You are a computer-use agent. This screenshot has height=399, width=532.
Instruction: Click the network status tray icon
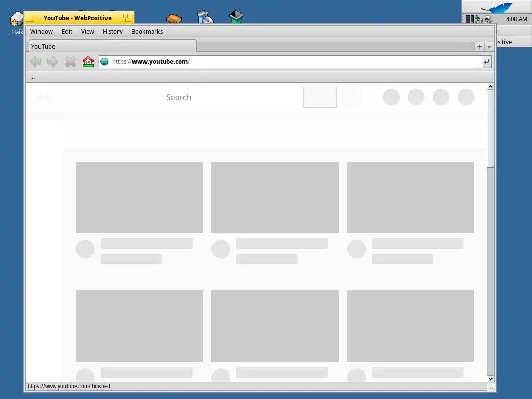tap(478, 19)
